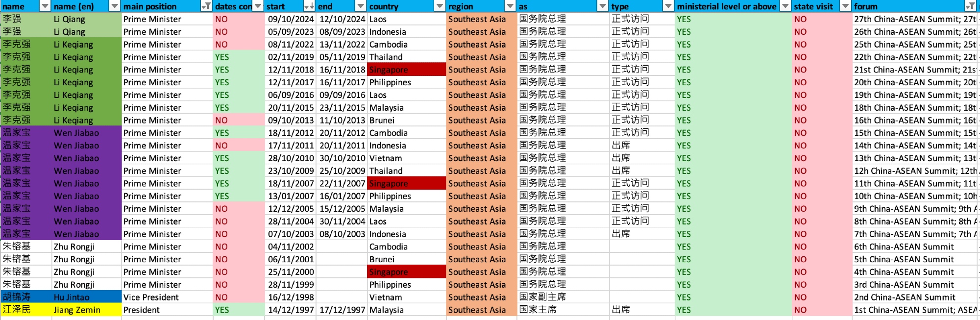
Task: Open the active filter on main position column
Action: coord(207,6)
